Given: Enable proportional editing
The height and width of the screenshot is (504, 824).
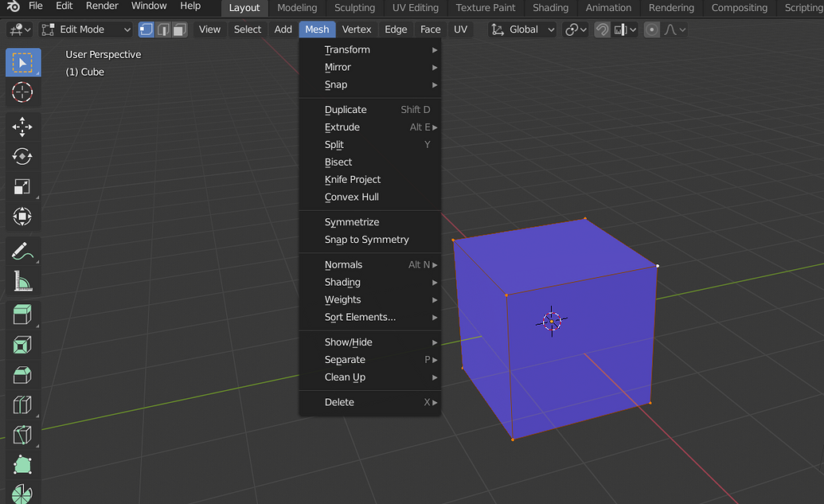Looking at the screenshot, I should pos(651,29).
